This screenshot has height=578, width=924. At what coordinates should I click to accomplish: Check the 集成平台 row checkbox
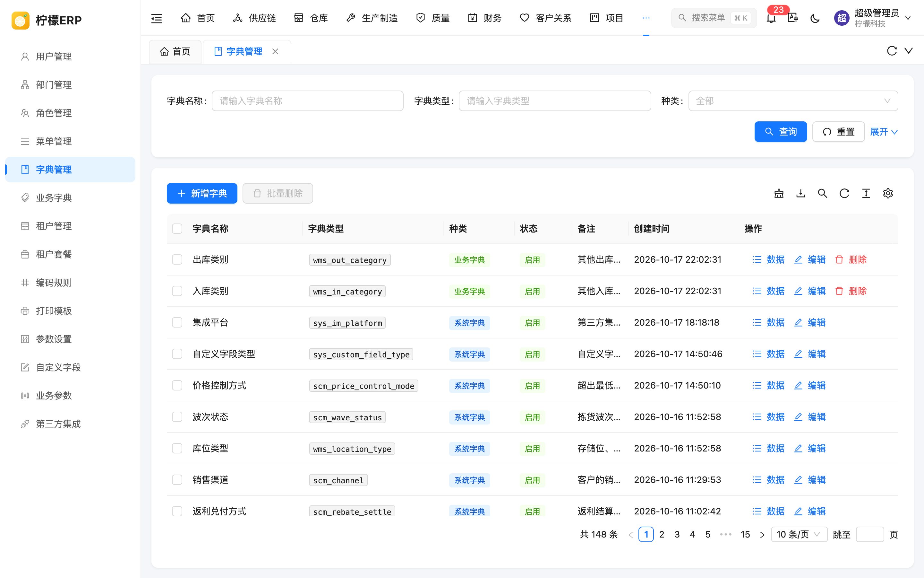tap(177, 323)
